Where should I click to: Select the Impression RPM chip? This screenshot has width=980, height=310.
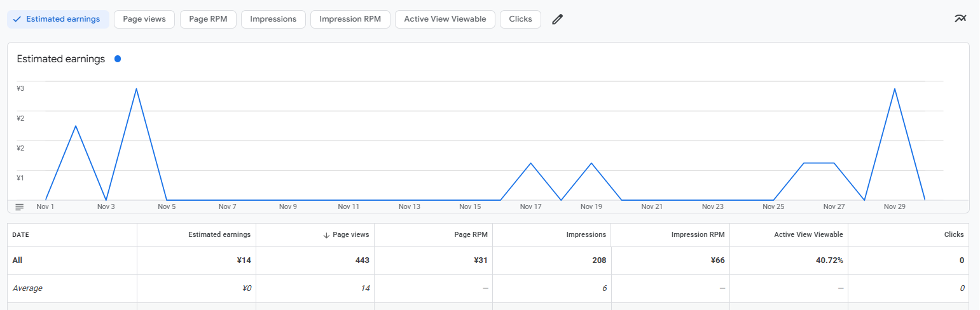(x=350, y=19)
